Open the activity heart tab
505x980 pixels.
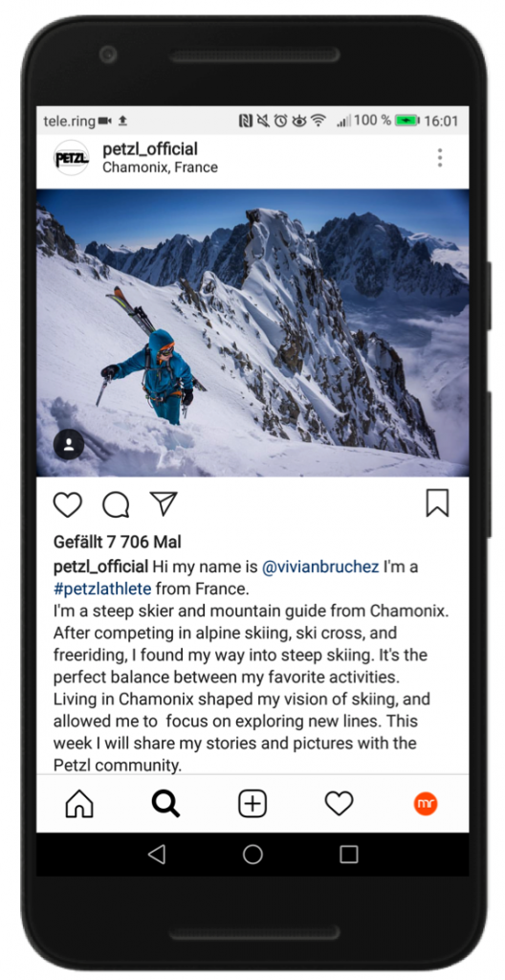(339, 804)
